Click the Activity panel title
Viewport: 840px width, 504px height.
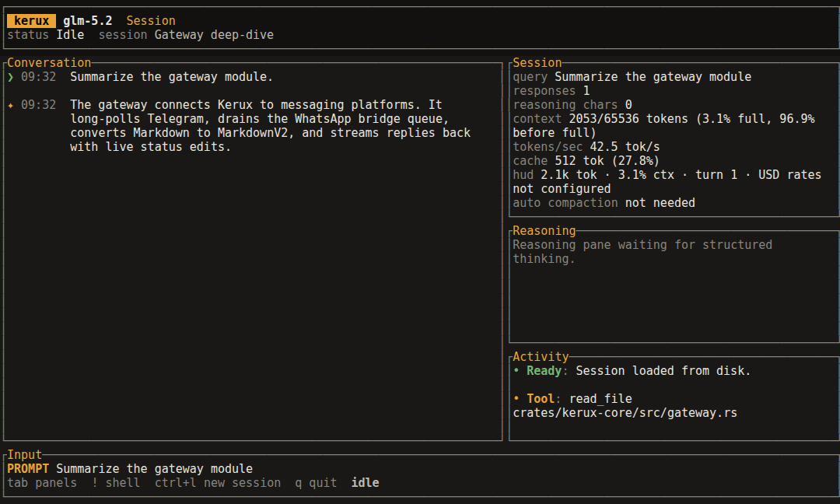tap(541, 357)
